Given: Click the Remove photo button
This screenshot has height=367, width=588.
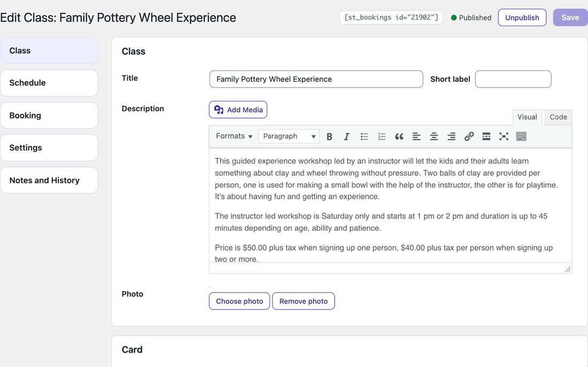Looking at the screenshot, I should pyautogui.click(x=304, y=301).
